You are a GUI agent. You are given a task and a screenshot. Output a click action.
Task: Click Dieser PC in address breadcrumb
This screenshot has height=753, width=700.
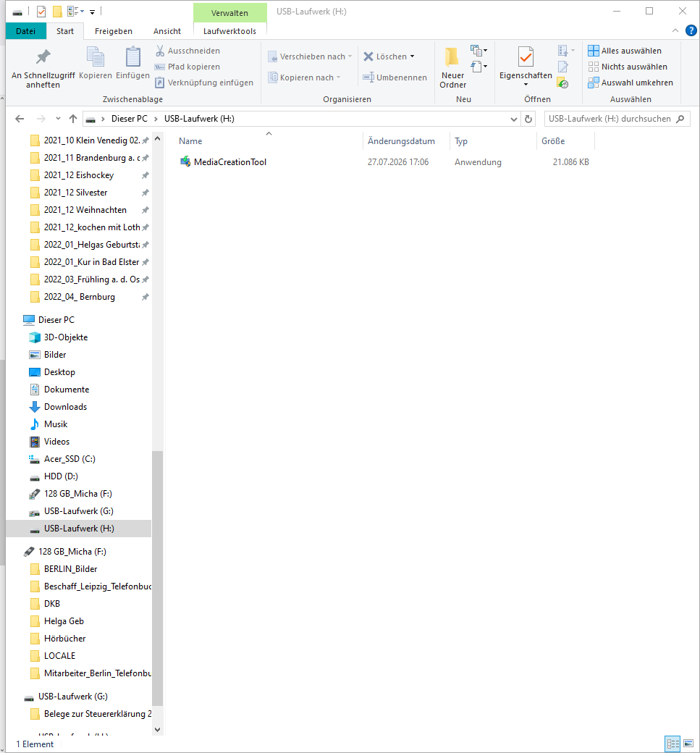click(x=129, y=119)
